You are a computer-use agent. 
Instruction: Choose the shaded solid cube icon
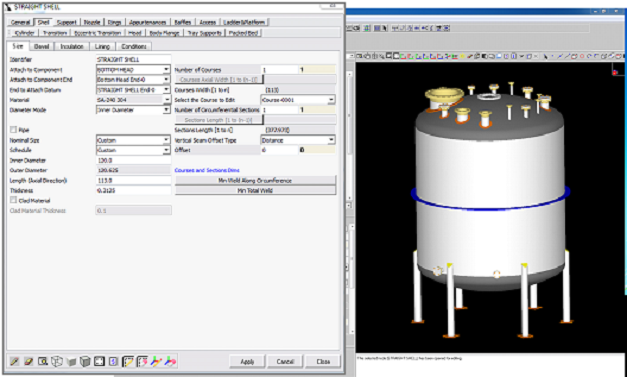(71, 362)
